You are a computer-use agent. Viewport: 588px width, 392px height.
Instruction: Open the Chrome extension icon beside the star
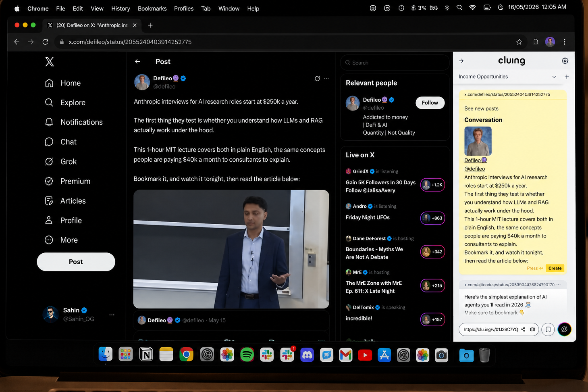coord(536,42)
